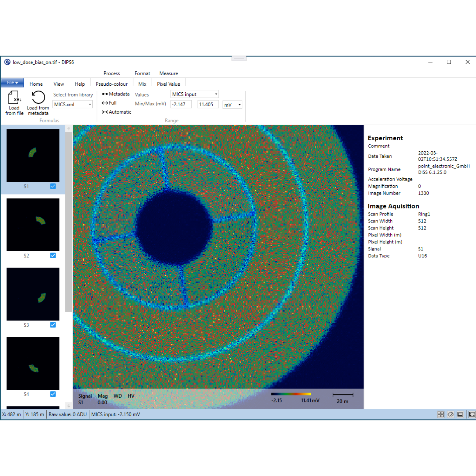
Task: Open the File menu
Action: (12, 83)
